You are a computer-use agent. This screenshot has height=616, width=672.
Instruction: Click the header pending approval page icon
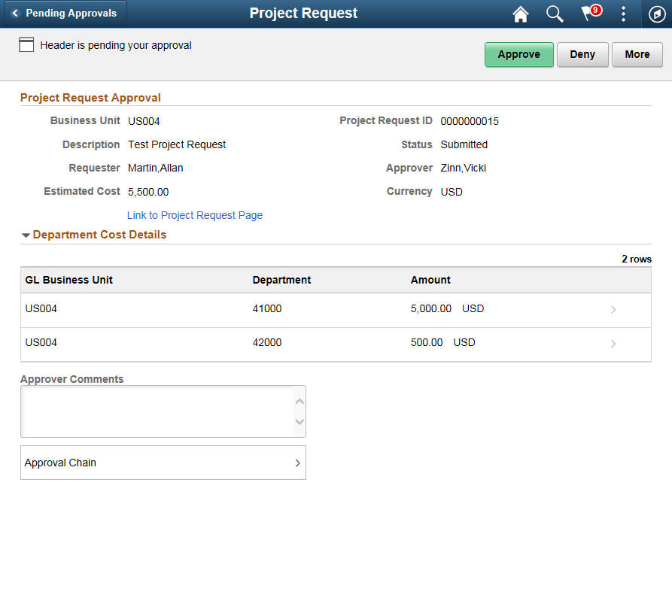pyautogui.click(x=26, y=44)
